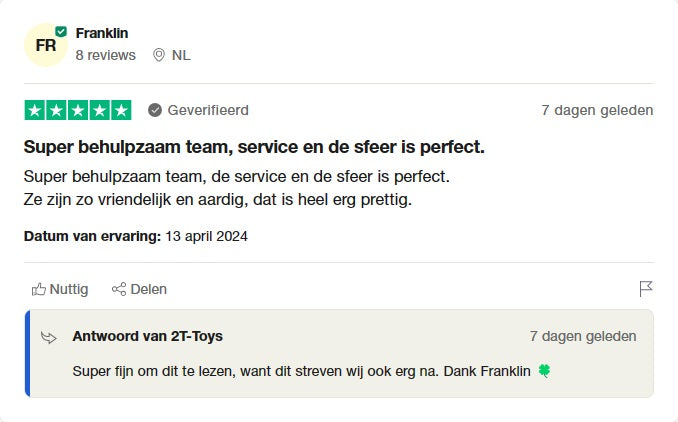
Task: Click the NL country label
Action: tap(181, 55)
